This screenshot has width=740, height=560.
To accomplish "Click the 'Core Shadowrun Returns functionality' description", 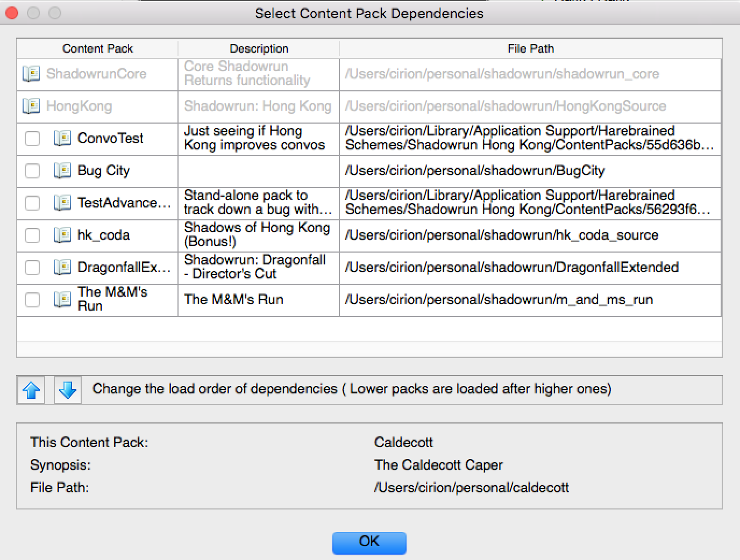I will (247, 73).
